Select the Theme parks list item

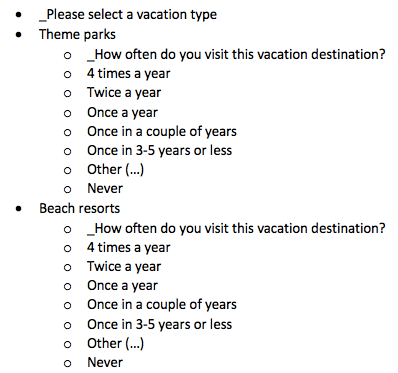point(77,34)
